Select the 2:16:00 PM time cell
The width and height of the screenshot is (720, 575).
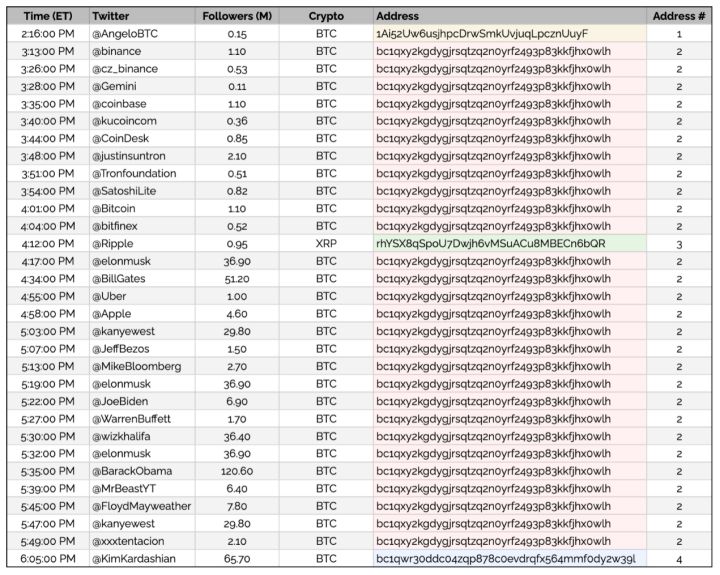pos(47,34)
